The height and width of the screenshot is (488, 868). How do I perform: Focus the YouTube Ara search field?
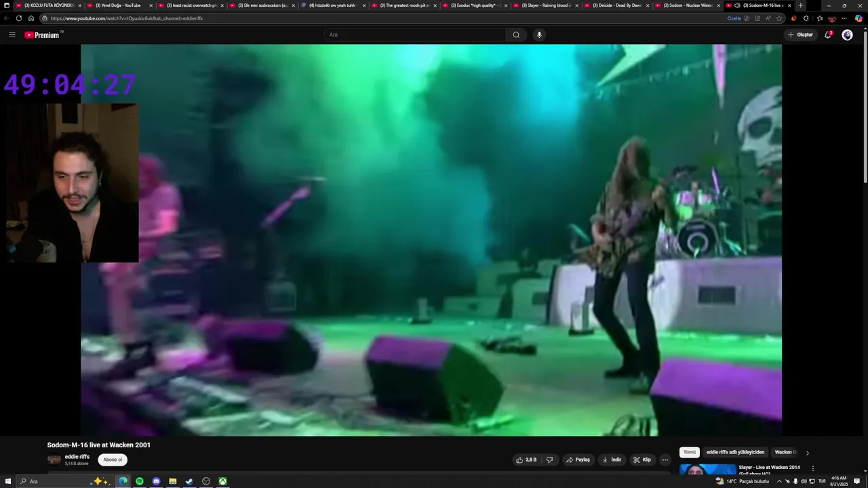tap(414, 35)
